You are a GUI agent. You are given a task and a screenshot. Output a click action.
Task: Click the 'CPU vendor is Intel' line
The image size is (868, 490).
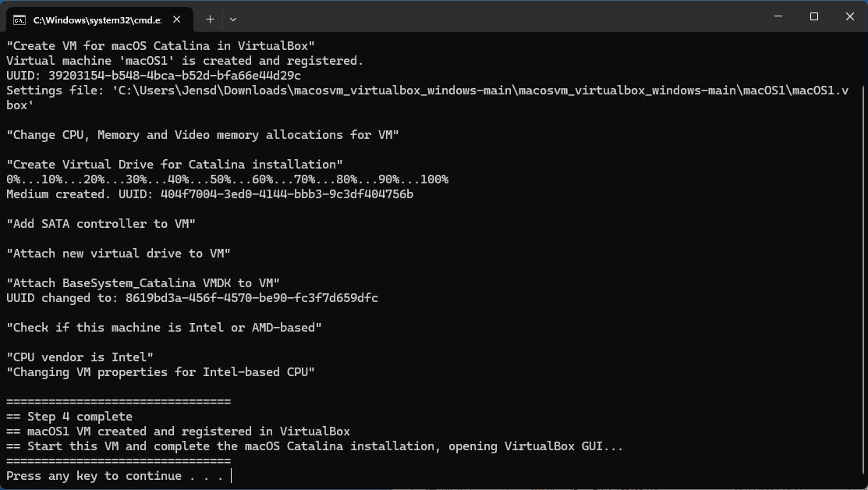click(x=78, y=357)
